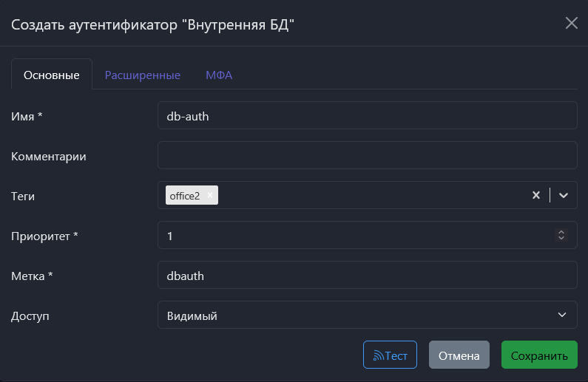Viewport: 588px width, 382px height.
Task: Clear all tags in Теги field
Action: (x=536, y=195)
